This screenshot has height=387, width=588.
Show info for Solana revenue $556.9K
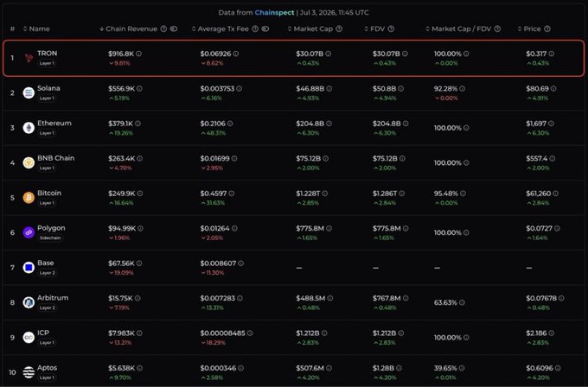139,89
